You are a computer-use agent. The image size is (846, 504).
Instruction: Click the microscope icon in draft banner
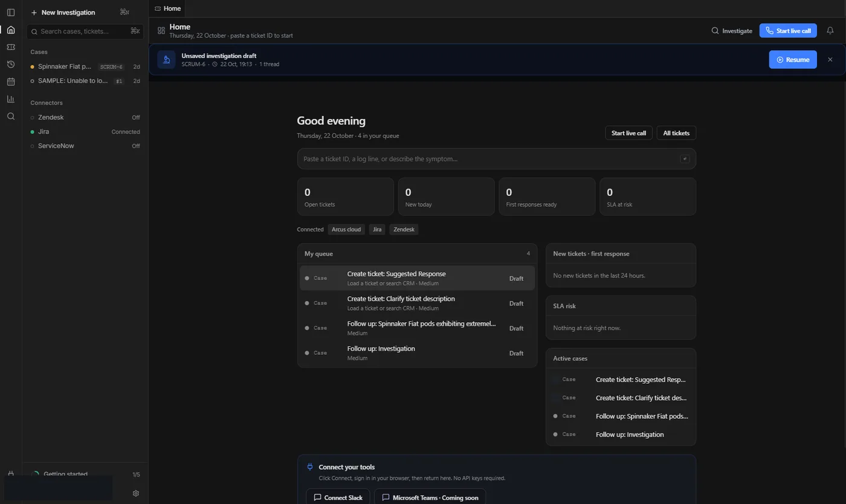tap(166, 60)
